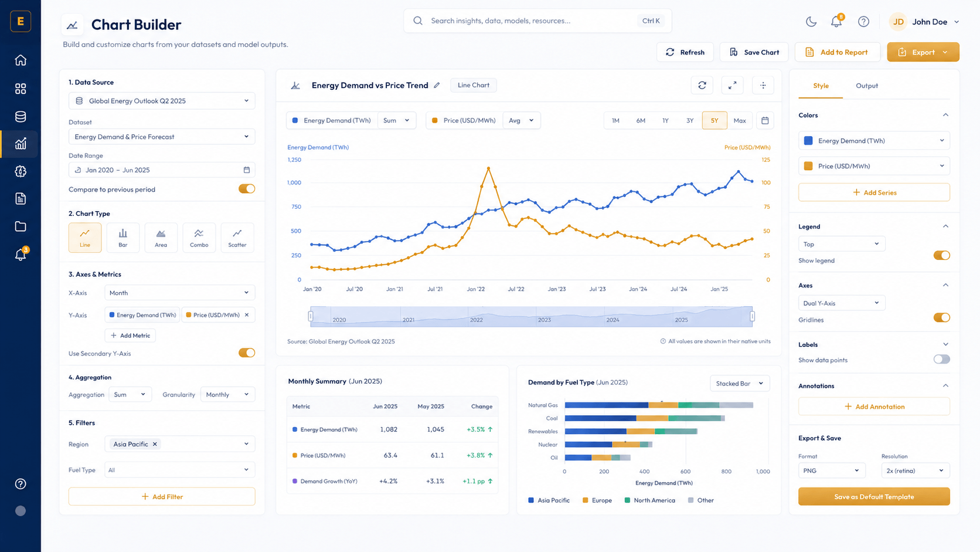Expand the chart to fullscreen
Viewport: 980px width, 552px height.
[733, 86]
